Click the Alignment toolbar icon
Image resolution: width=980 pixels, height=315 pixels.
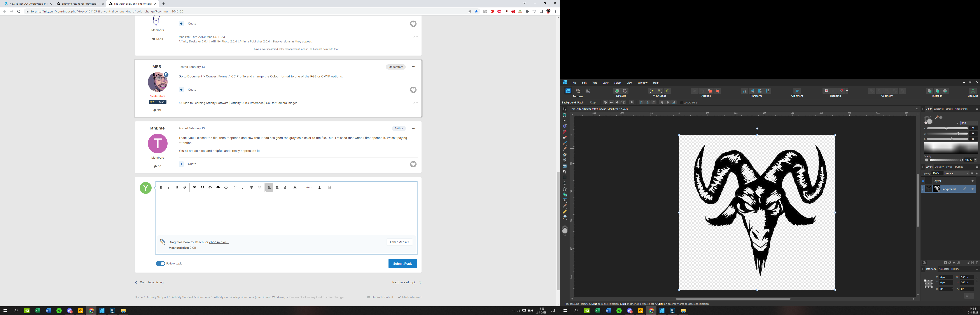coord(797,91)
